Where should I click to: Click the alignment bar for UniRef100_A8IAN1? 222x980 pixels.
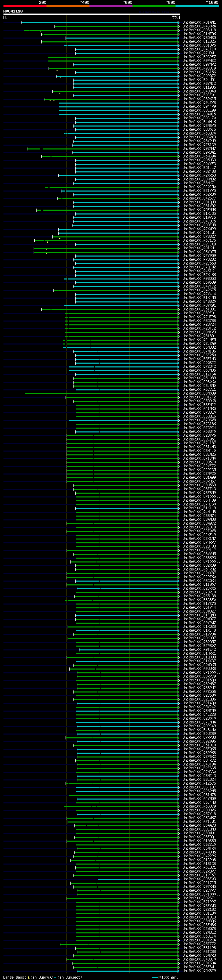100,23
